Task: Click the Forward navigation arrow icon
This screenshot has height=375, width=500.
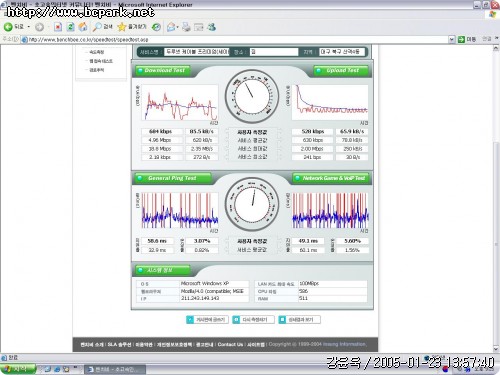Action: [x=39, y=27]
